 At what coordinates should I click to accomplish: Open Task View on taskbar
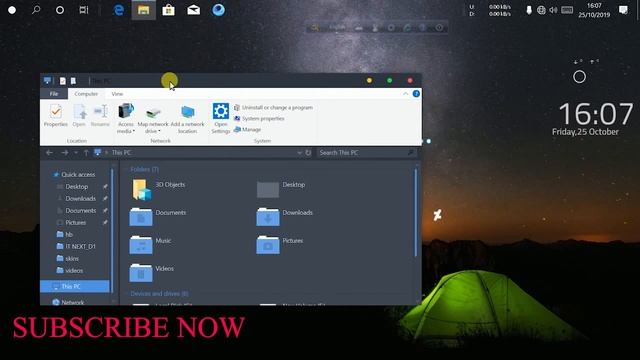(84, 10)
